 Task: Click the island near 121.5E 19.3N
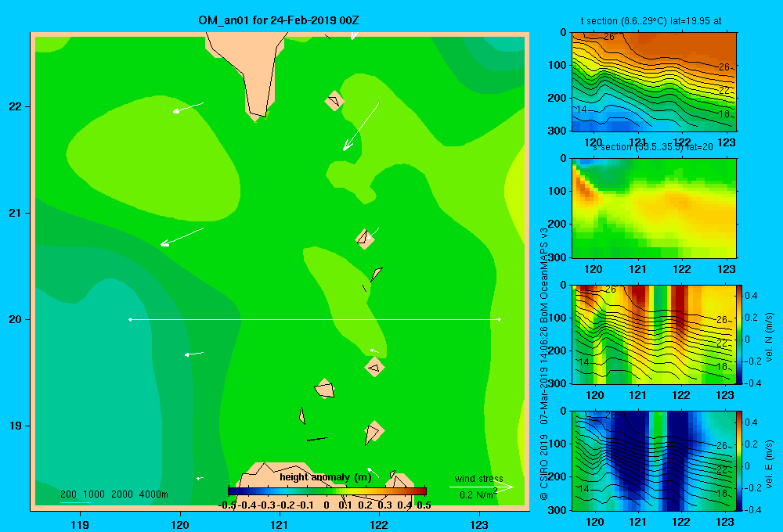[x=325, y=388]
